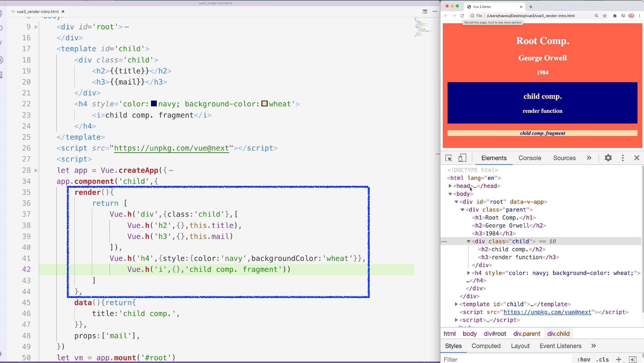Screen dimensions: 644x363
Task: Focus the styles Filter input field
Action: pyautogui.click(x=506, y=359)
